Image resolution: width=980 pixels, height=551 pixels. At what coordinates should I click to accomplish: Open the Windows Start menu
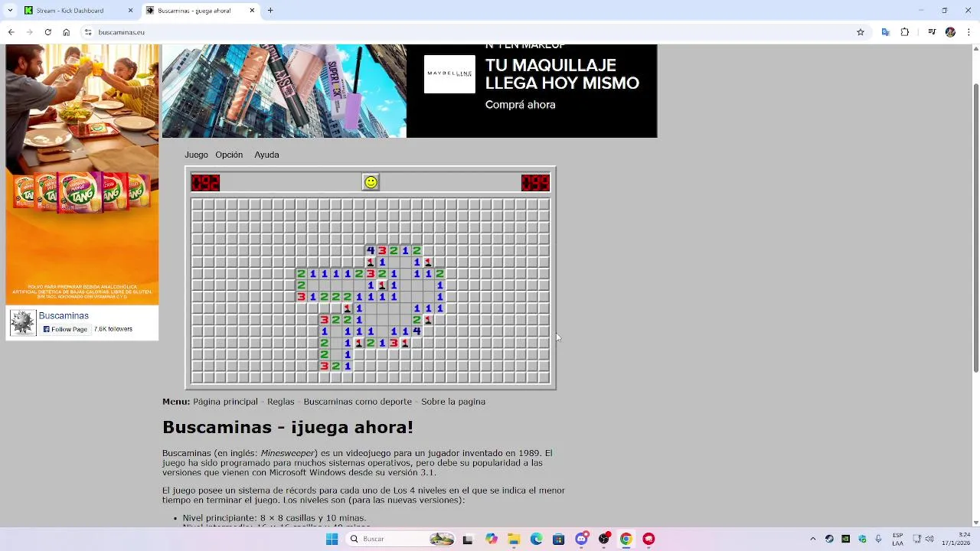click(x=332, y=539)
